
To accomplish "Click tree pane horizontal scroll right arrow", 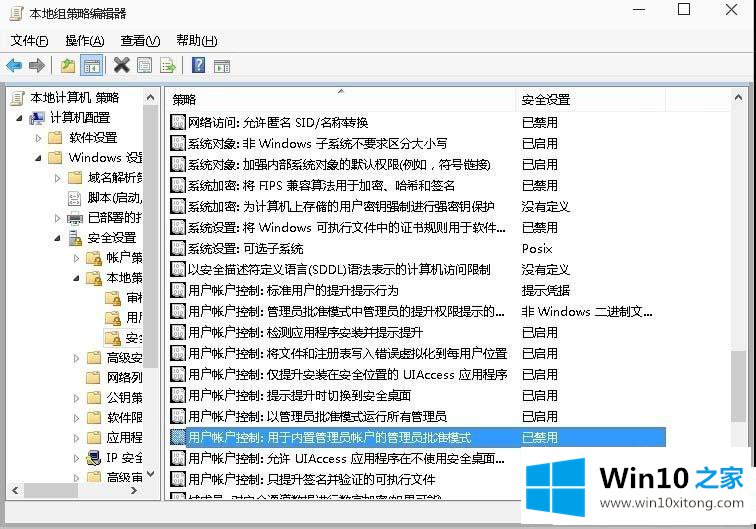I will click(x=134, y=491).
